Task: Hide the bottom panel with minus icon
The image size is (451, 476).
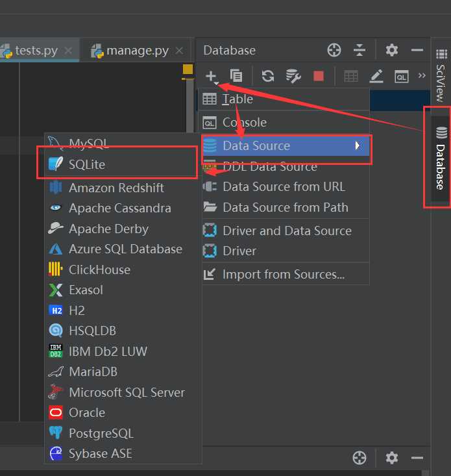Action: point(417,457)
